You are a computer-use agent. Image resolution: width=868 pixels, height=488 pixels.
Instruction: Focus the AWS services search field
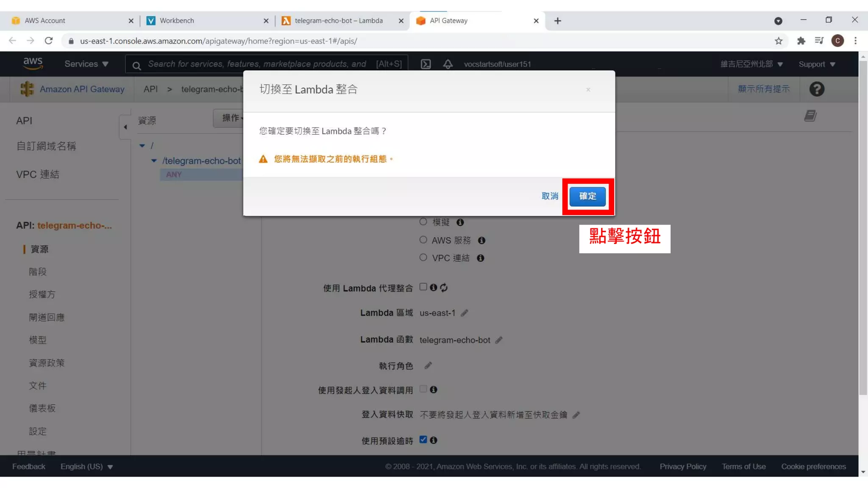tap(266, 64)
